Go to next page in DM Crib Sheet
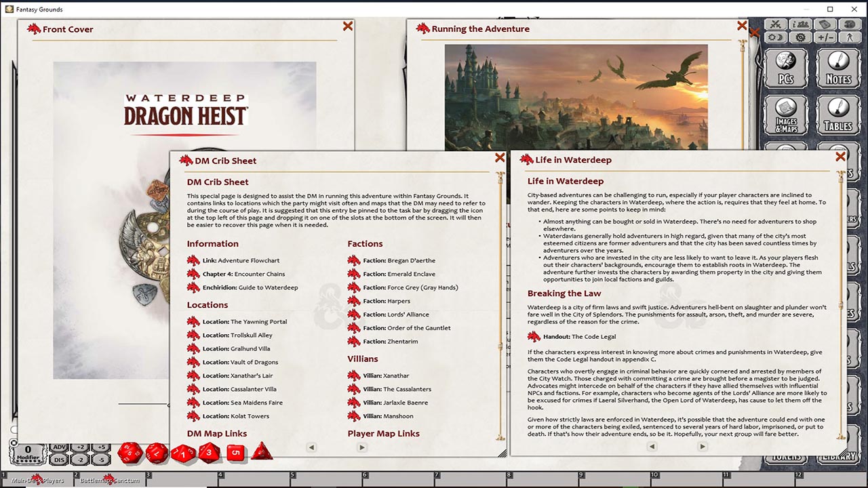 361,447
